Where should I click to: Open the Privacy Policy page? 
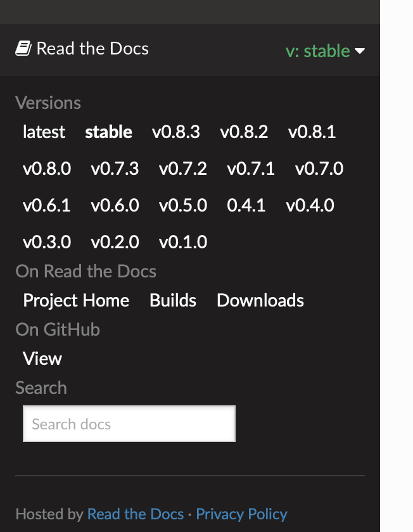coord(241,514)
